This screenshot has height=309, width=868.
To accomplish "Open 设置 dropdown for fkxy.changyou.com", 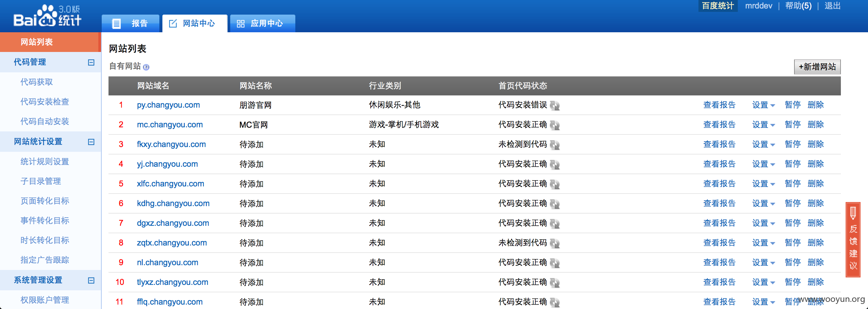I will click(764, 144).
